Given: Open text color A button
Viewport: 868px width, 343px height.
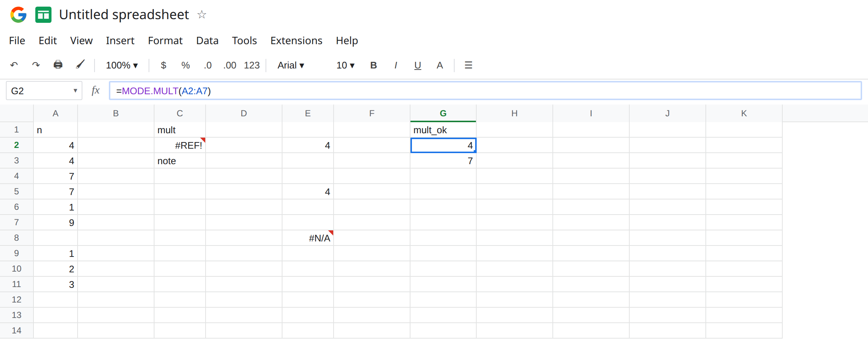Looking at the screenshot, I should pos(440,65).
